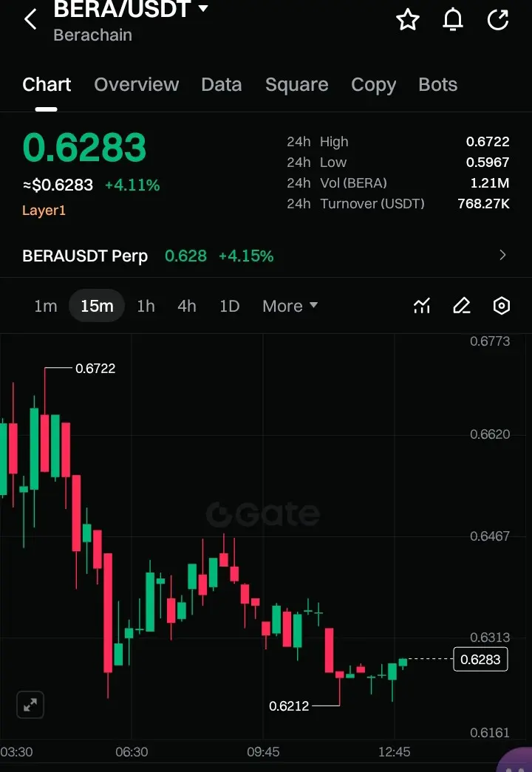The height and width of the screenshot is (772, 532).
Task: Open BERAUSDT Perp chevron arrow
Action: 502,255
